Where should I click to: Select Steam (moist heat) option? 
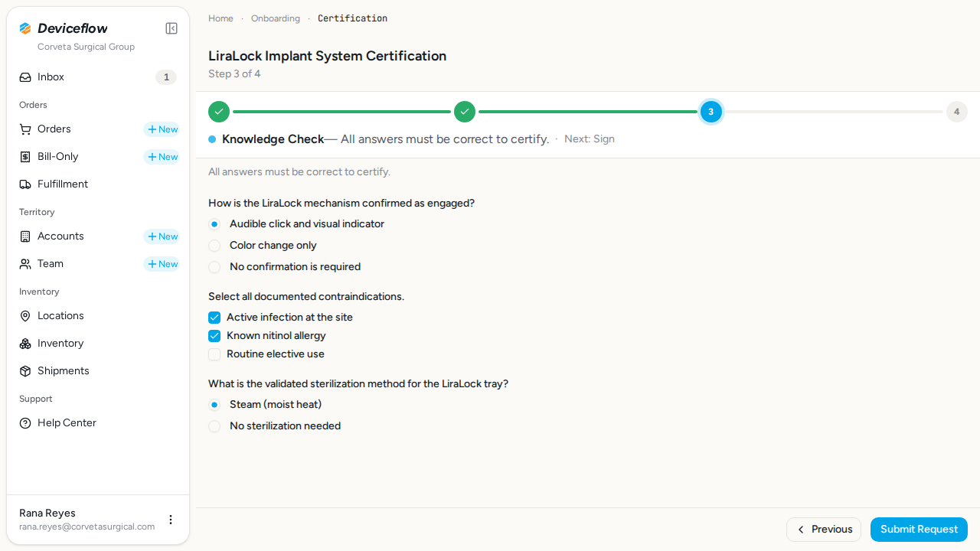coord(214,405)
